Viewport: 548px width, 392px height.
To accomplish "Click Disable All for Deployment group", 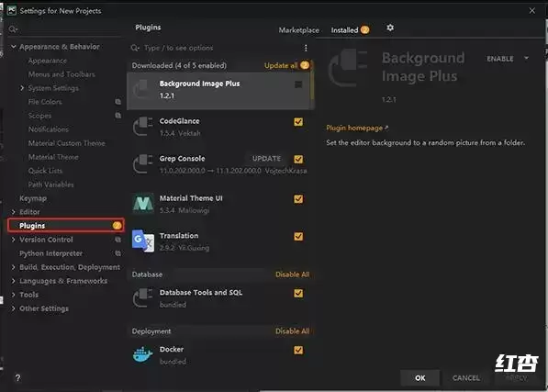I will (x=292, y=330).
